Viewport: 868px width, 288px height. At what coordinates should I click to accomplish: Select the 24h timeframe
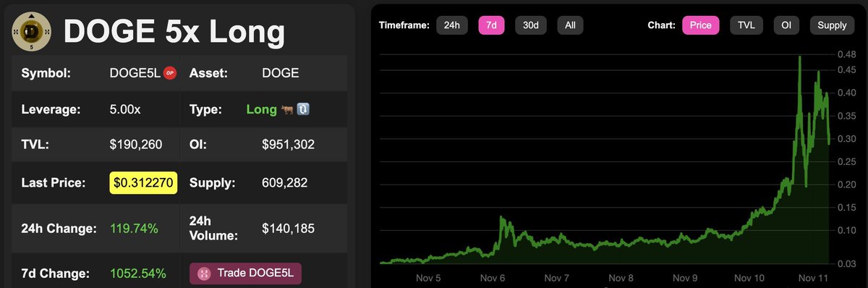click(451, 25)
